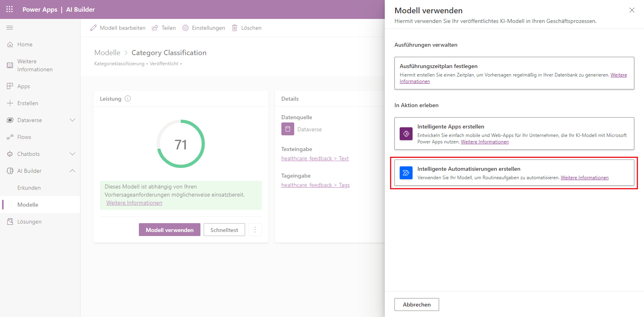Open the more options ellipsis next to Schnelltest
Viewport: 644px width, 317px height.
click(255, 230)
